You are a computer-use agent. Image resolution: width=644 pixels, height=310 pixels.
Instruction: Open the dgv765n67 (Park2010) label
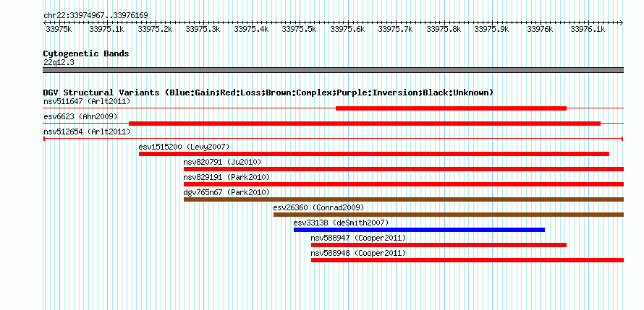tap(226, 192)
